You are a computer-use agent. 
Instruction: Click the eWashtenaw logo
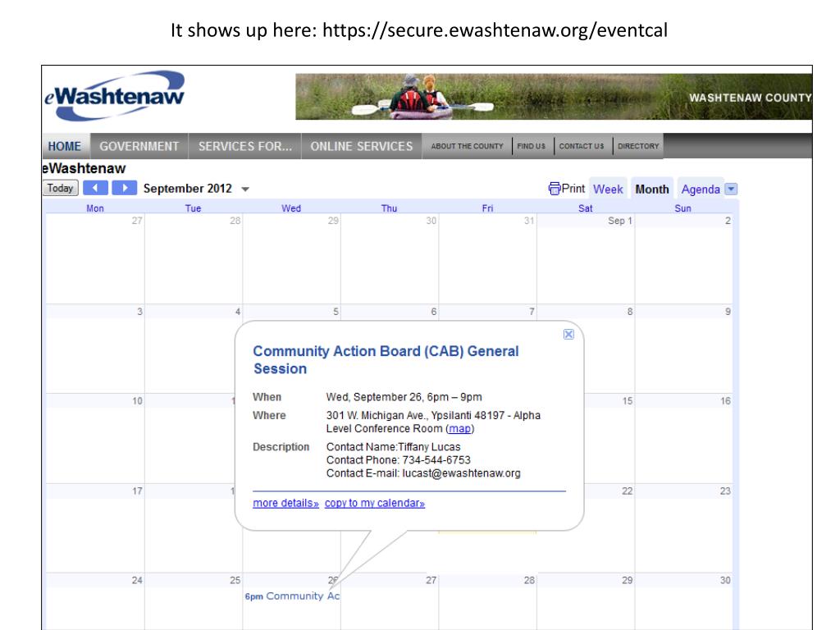click(x=114, y=96)
